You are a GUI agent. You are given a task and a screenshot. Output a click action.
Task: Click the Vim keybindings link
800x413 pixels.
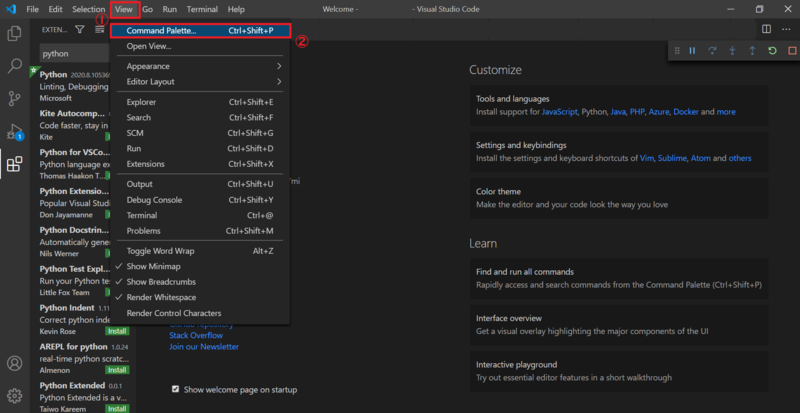click(x=646, y=158)
